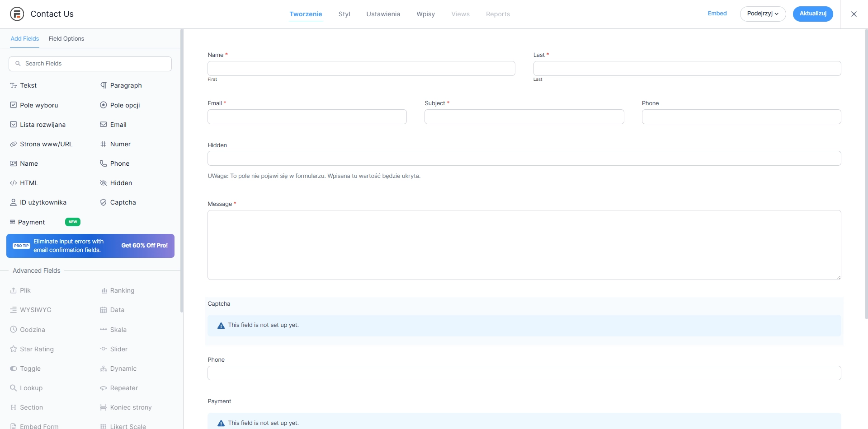Add a Phone field from sidebar
Viewport: 868px width, 429px height.
coord(115,163)
